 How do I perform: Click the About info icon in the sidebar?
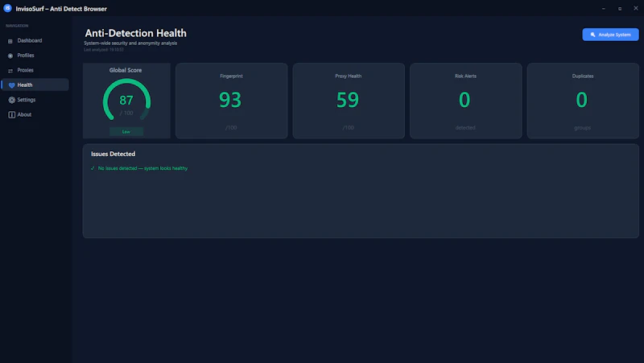pos(11,115)
